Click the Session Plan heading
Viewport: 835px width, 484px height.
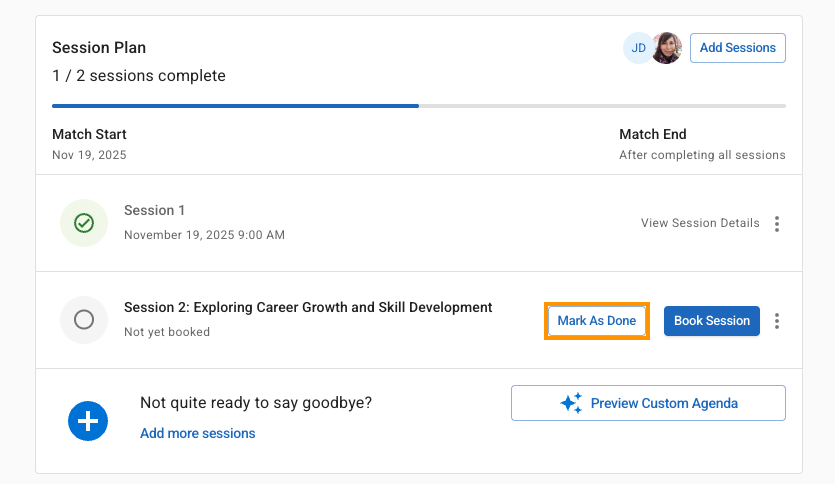(99, 48)
